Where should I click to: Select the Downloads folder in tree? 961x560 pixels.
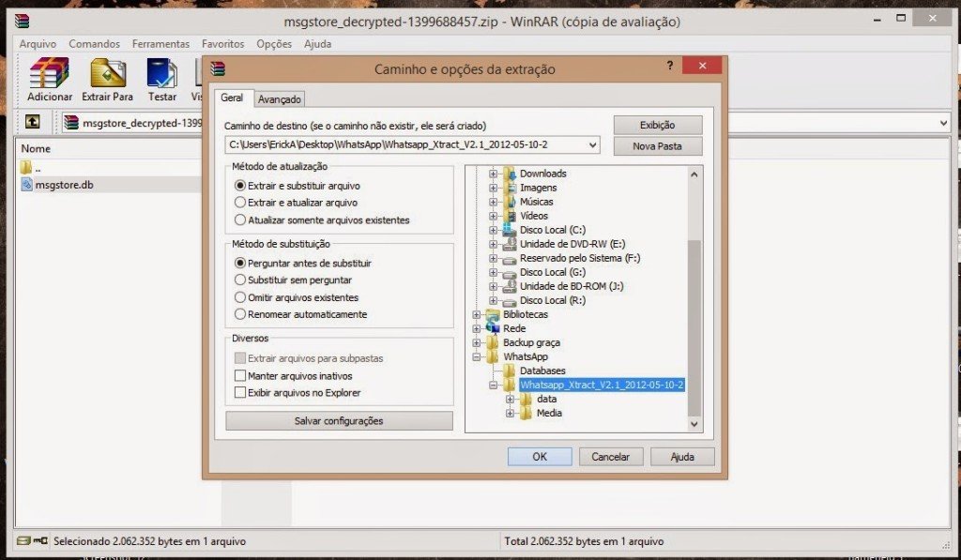pyautogui.click(x=543, y=174)
